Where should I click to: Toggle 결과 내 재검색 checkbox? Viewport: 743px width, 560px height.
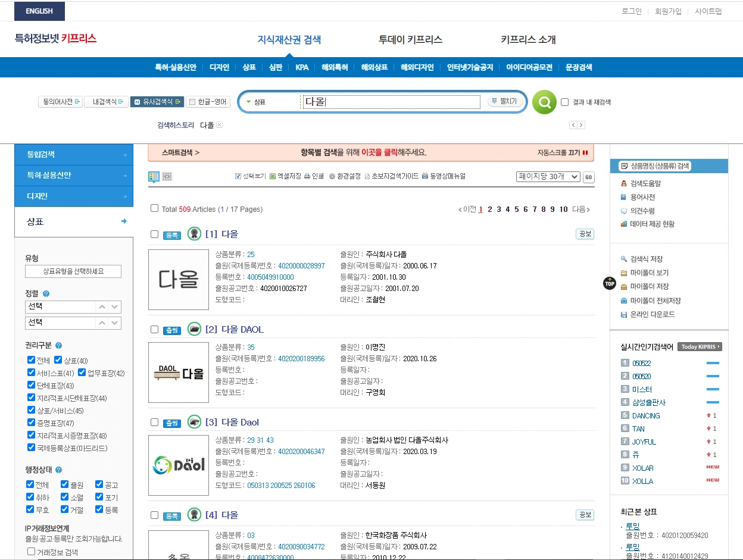click(565, 102)
